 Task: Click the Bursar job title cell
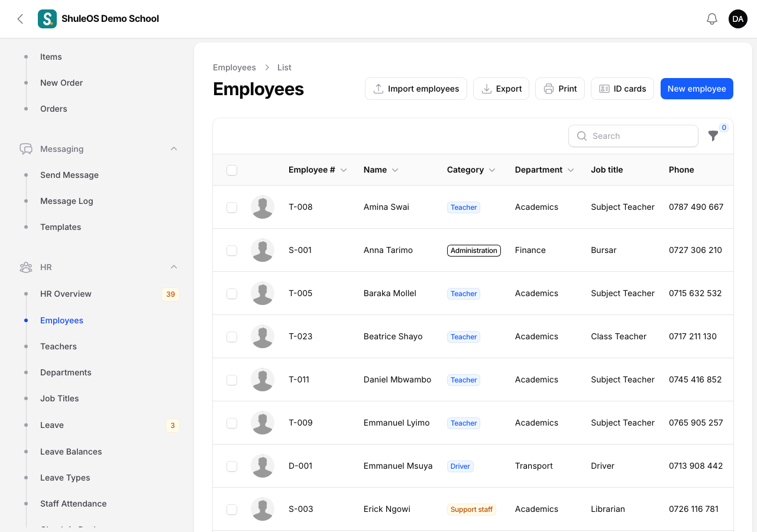click(604, 250)
